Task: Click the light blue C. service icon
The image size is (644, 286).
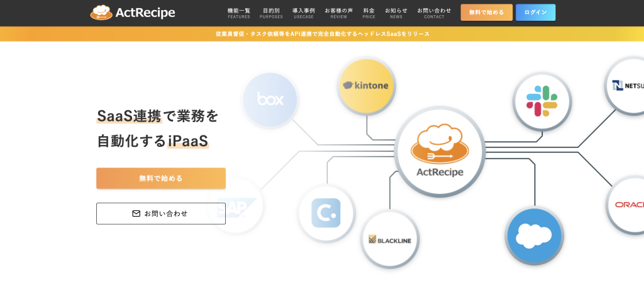Action: click(326, 213)
